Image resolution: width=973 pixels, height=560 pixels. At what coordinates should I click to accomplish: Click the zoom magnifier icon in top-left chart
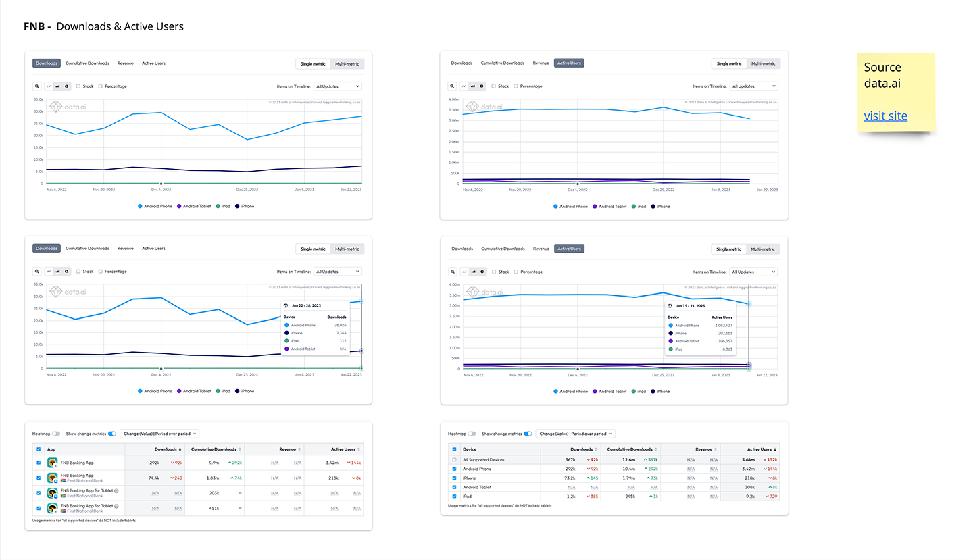point(38,86)
